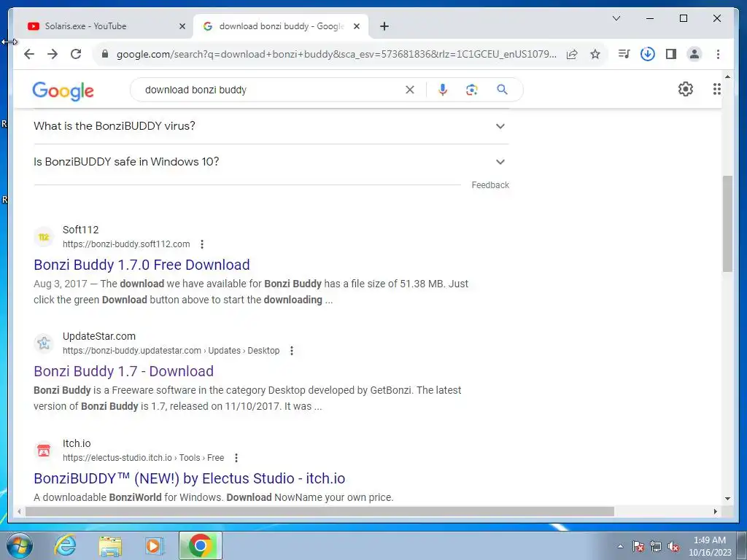Open the Google apps grid
The width and height of the screenshot is (747, 560).
(716, 89)
